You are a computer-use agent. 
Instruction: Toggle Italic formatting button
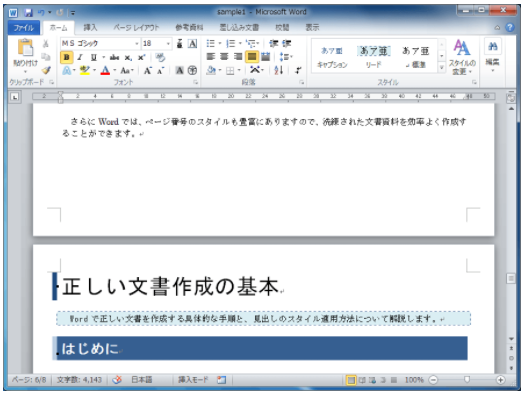click(x=80, y=57)
